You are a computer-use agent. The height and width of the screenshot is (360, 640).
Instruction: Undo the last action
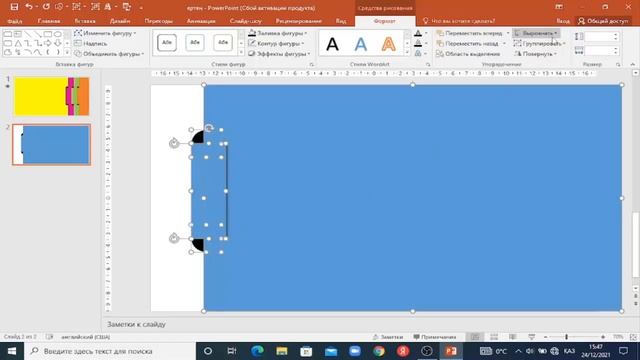click(x=29, y=7)
